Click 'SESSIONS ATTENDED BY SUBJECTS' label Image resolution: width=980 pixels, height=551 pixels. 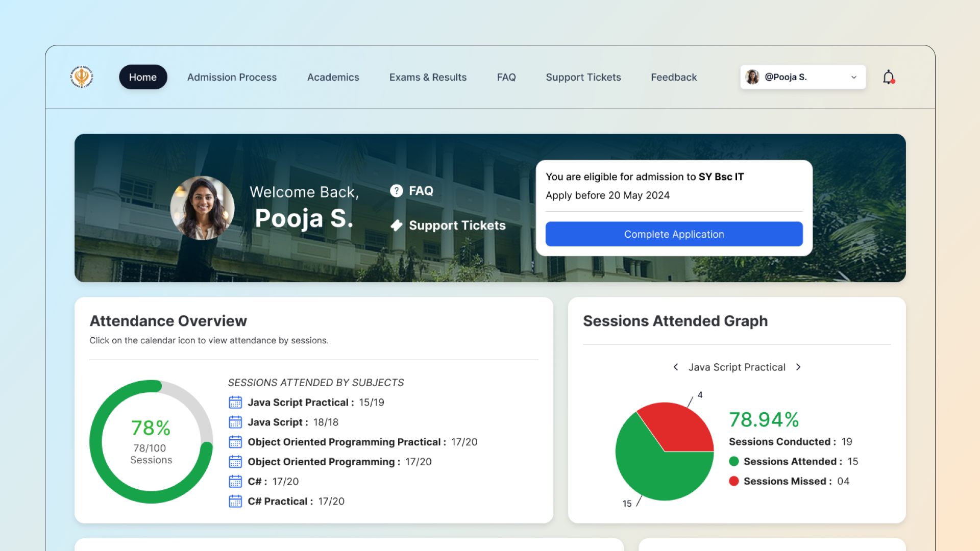(315, 383)
